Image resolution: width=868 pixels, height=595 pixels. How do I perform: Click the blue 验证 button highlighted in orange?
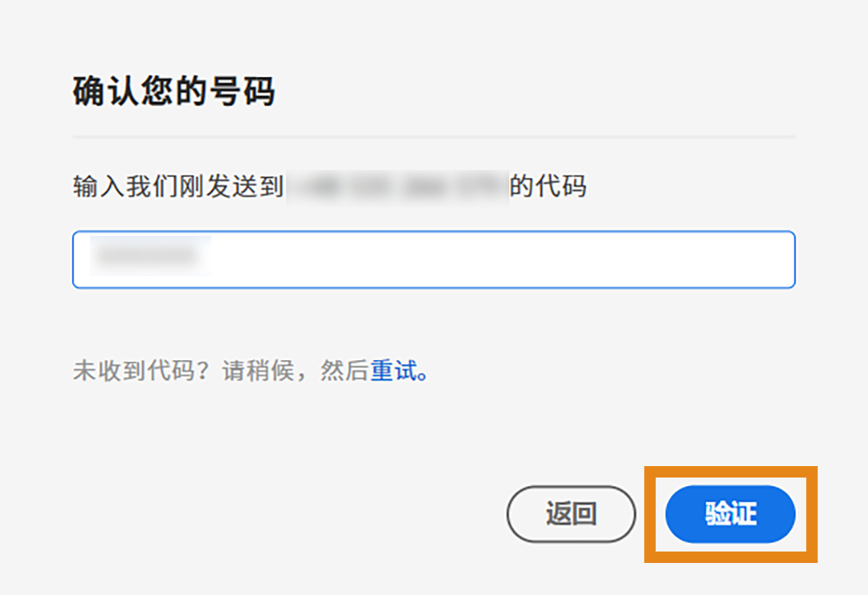(730, 514)
